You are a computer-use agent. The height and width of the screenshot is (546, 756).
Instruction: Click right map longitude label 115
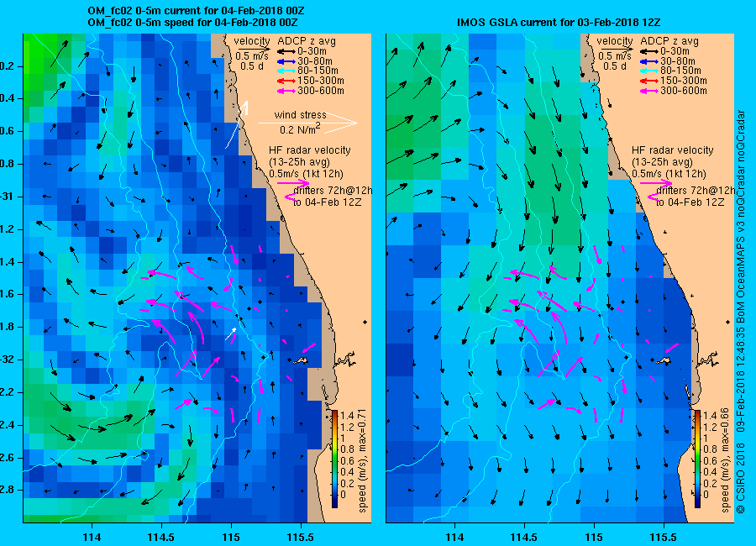click(x=594, y=537)
